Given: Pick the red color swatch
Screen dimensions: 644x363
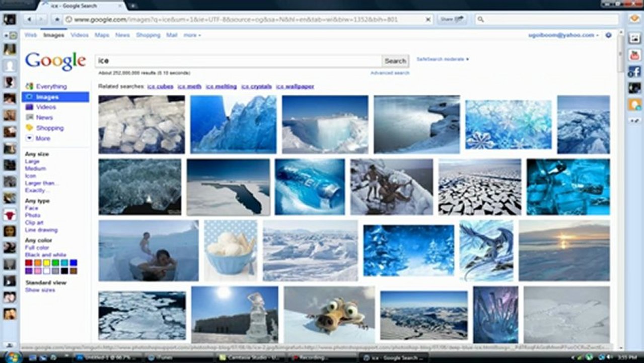Looking at the screenshot, I should click(x=29, y=263).
